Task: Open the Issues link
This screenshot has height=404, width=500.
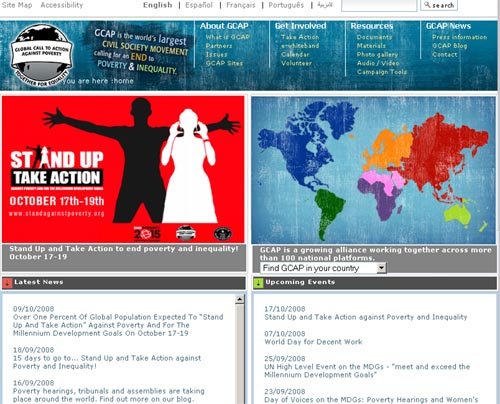Action: [x=216, y=54]
